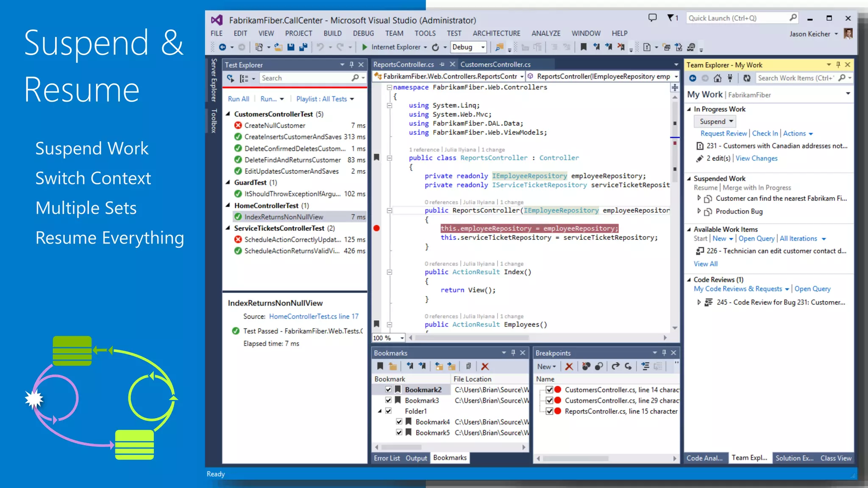The height and width of the screenshot is (488, 868).
Task: Open notifications flag icon in title bar
Action: pyautogui.click(x=672, y=18)
